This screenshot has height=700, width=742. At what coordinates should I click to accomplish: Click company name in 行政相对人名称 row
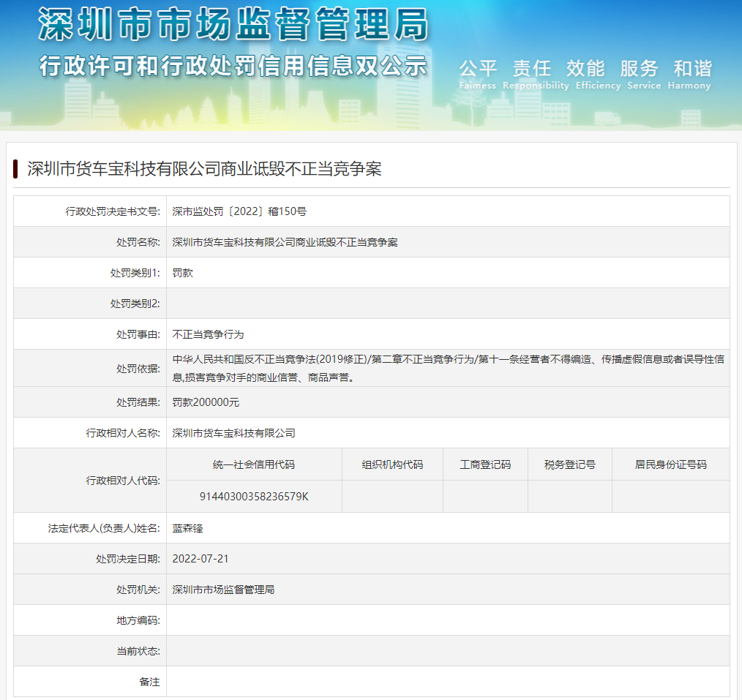233,433
